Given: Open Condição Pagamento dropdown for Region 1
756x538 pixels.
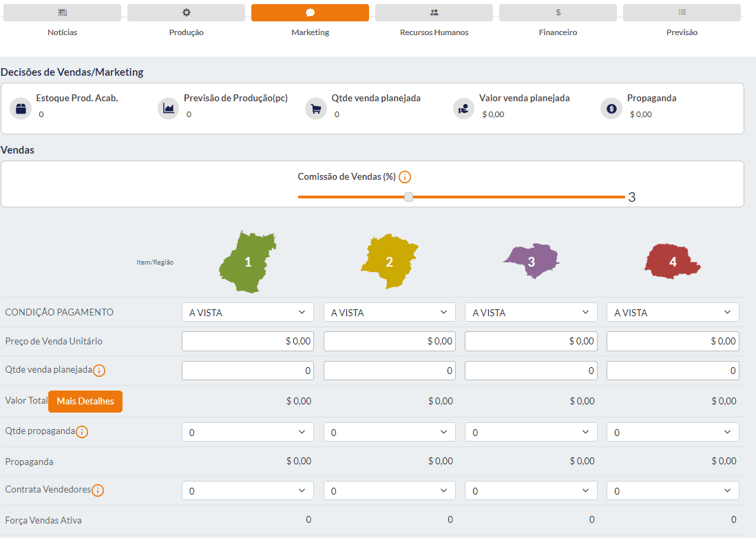Looking at the screenshot, I should [x=247, y=313].
